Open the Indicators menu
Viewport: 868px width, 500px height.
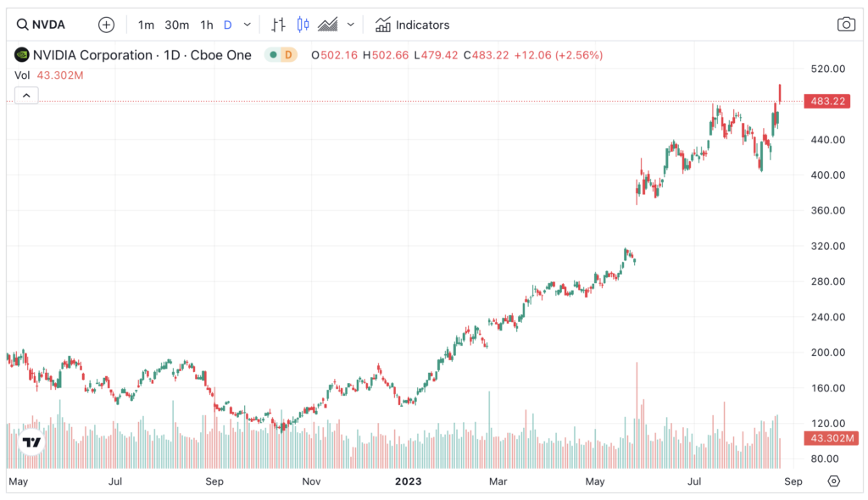coord(412,25)
